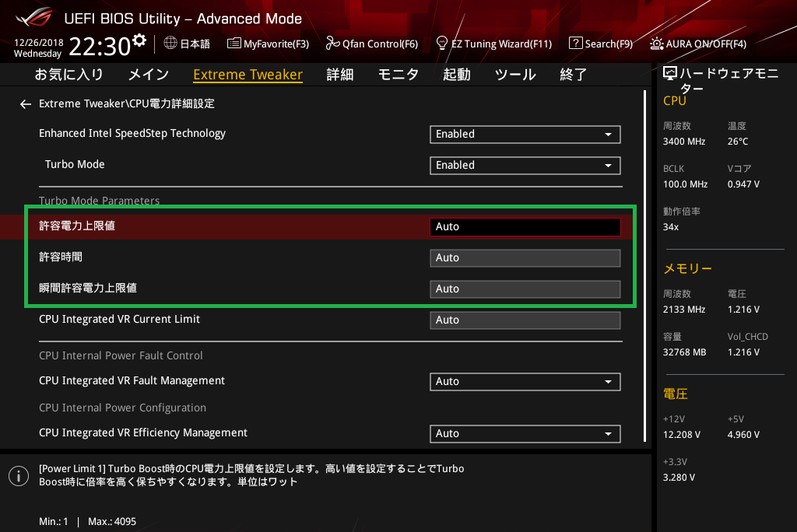Click the Min.: 1 text
Image resolution: width=797 pixels, height=532 pixels.
54,521
